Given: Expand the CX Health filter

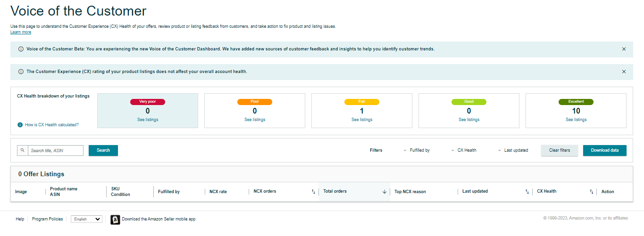Looking at the screenshot, I should [464, 150].
